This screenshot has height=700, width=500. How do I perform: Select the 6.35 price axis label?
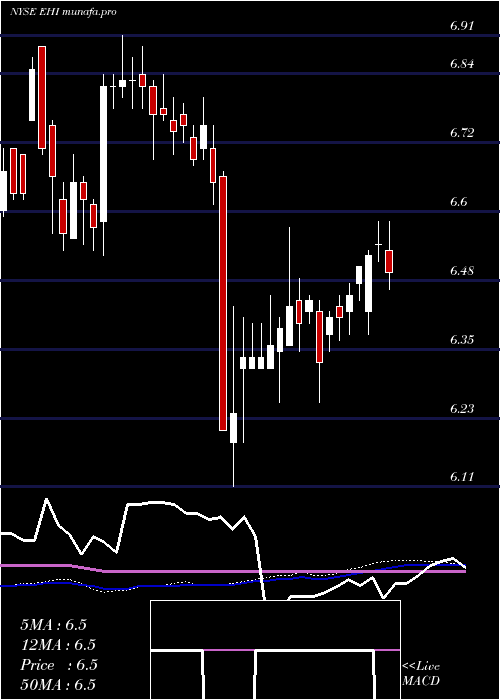[462, 340]
